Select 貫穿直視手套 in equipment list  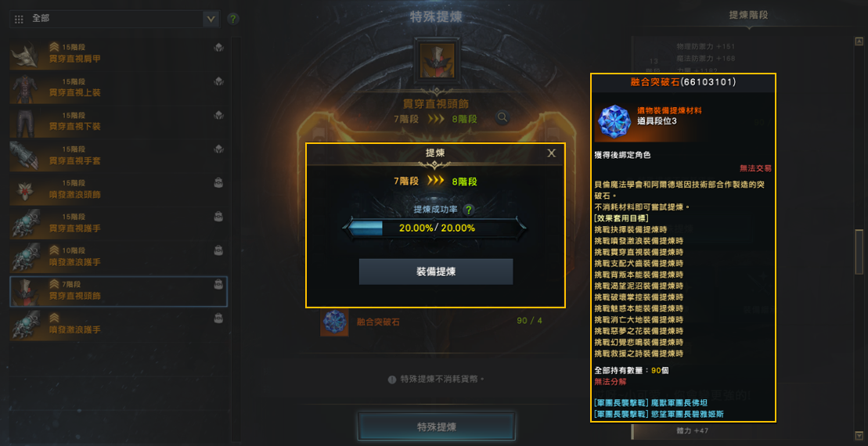[x=118, y=156]
